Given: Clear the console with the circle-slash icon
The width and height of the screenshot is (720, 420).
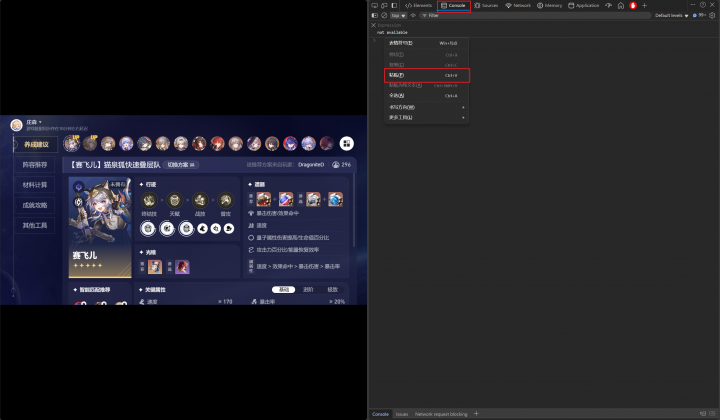Looking at the screenshot, I should pyautogui.click(x=384, y=15).
